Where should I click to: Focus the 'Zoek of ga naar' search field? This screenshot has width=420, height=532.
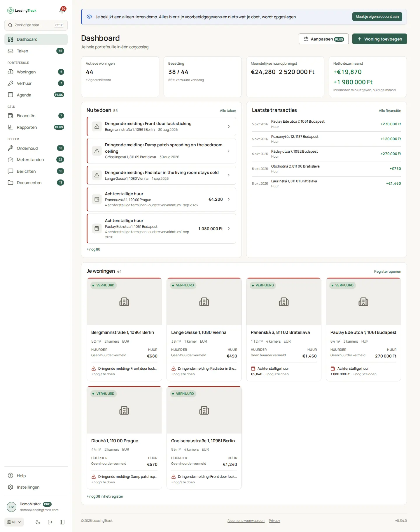[x=36, y=25]
